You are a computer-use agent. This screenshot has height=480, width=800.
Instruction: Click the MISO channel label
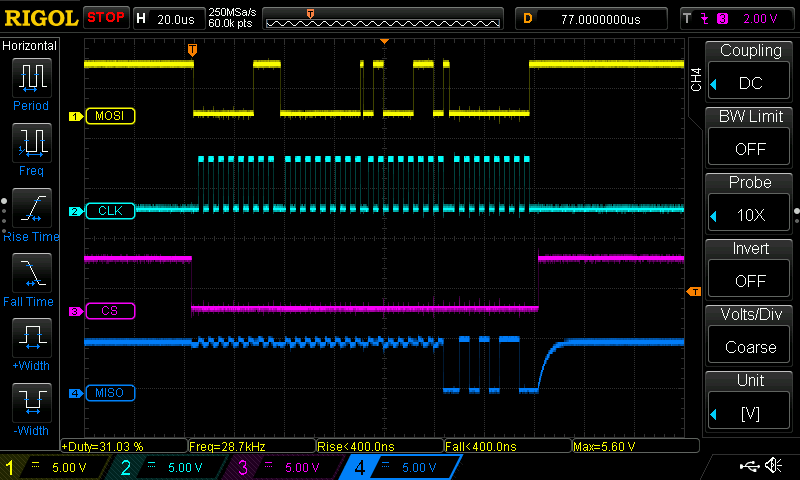point(110,393)
